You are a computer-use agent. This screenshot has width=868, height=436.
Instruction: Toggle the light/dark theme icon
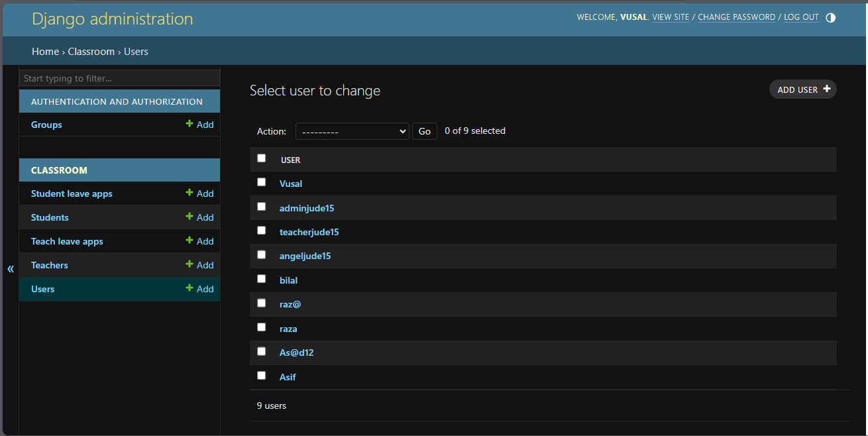point(831,18)
